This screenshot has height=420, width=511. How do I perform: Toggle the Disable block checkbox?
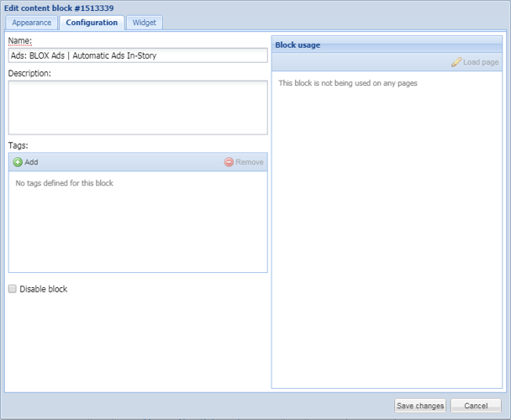(13, 289)
